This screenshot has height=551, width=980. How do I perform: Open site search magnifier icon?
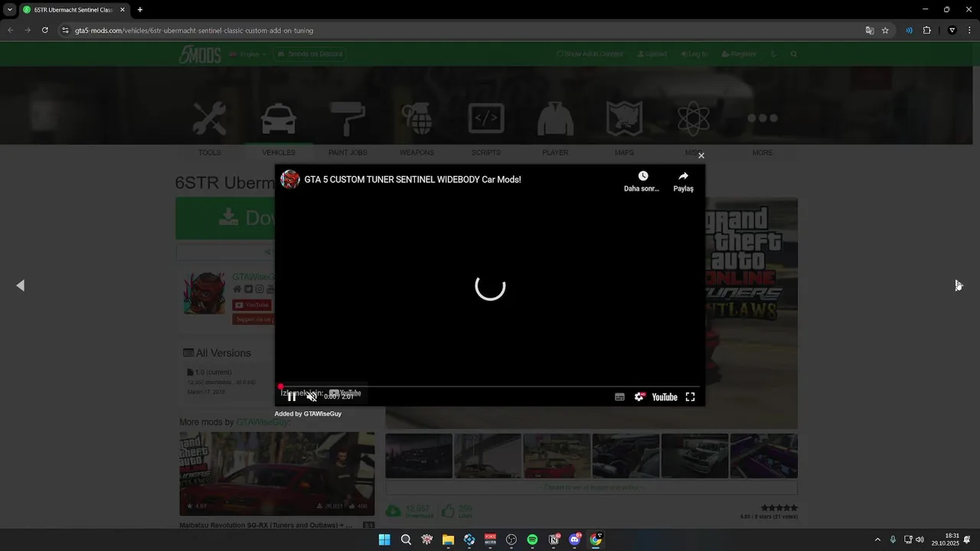pyautogui.click(x=794, y=54)
